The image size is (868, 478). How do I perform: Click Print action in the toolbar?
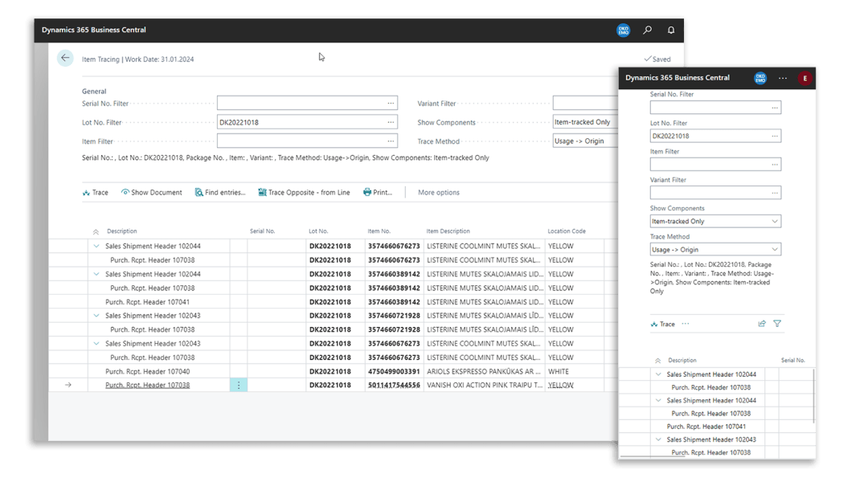coord(378,193)
